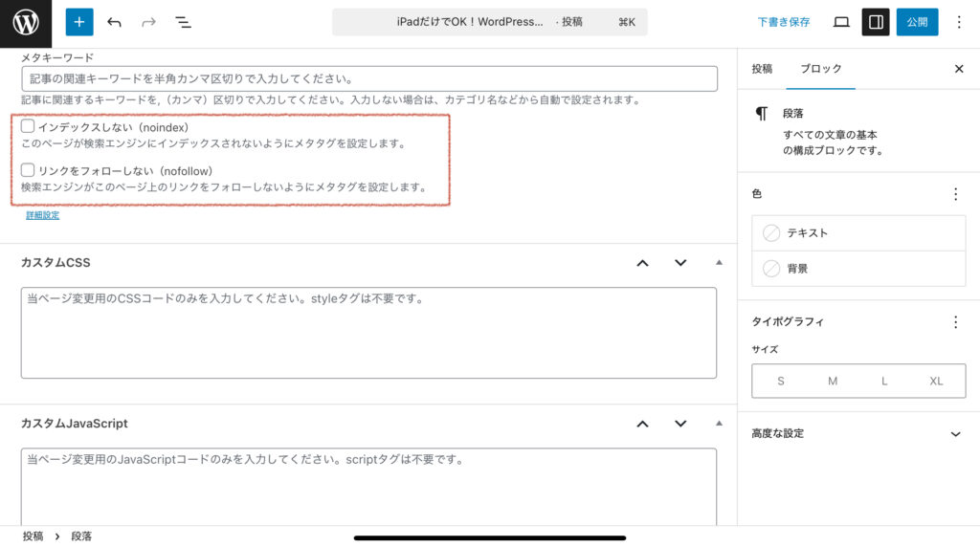The height and width of the screenshot is (547, 980).
Task: Switch to the ブロック tab
Action: pyautogui.click(x=820, y=69)
